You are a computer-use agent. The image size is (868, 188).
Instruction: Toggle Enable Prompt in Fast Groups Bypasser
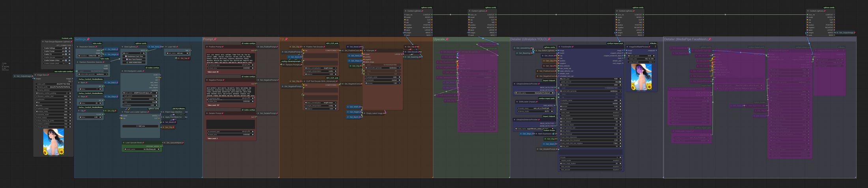pyautogui.click(x=66, y=51)
